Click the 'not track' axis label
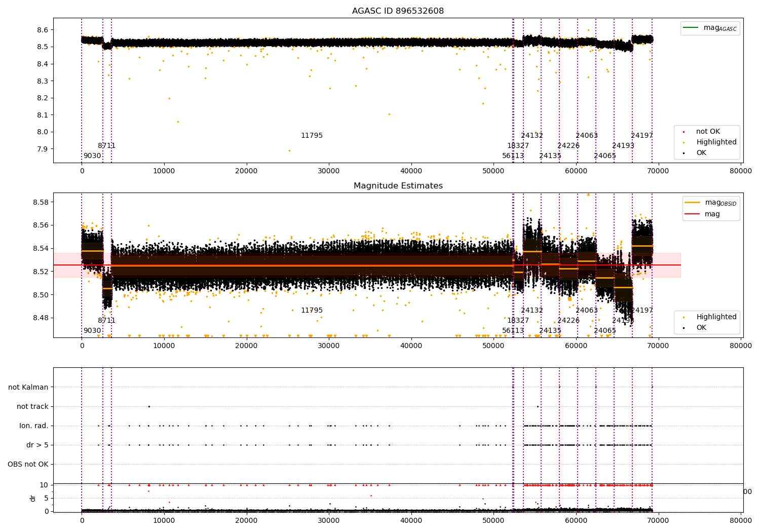760x532 pixels. coord(32,406)
